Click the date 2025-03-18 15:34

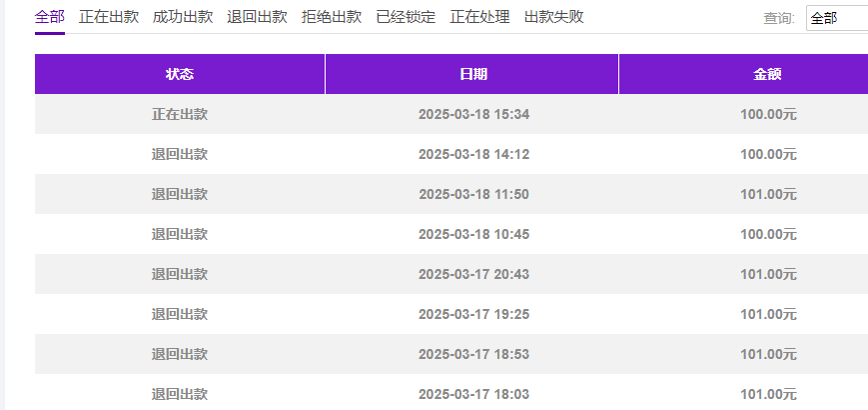point(473,114)
